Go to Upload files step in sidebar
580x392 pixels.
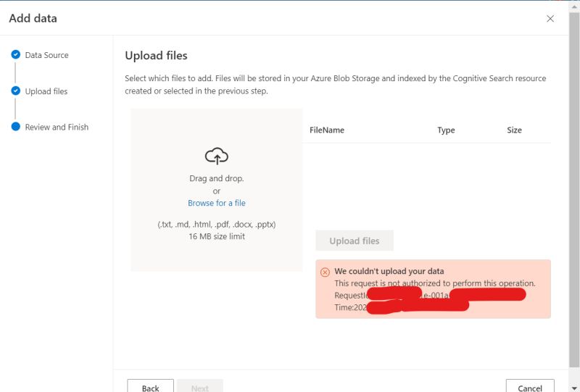46,91
